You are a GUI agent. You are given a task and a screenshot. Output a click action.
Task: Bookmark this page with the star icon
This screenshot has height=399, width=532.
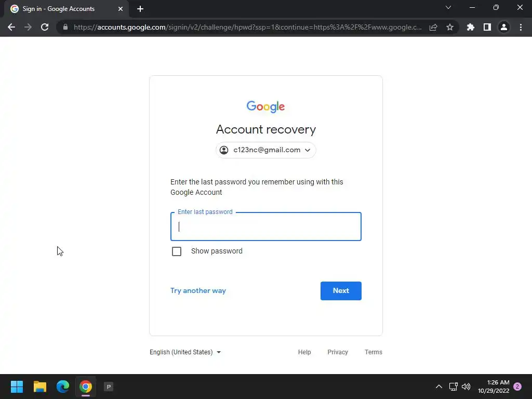coord(450,27)
